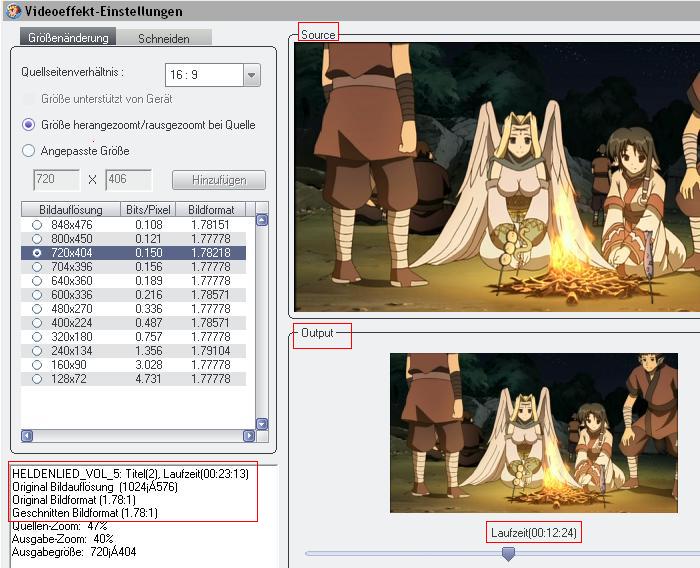
Task: Sort by the Bildauflösung column header
Action: coord(71,209)
